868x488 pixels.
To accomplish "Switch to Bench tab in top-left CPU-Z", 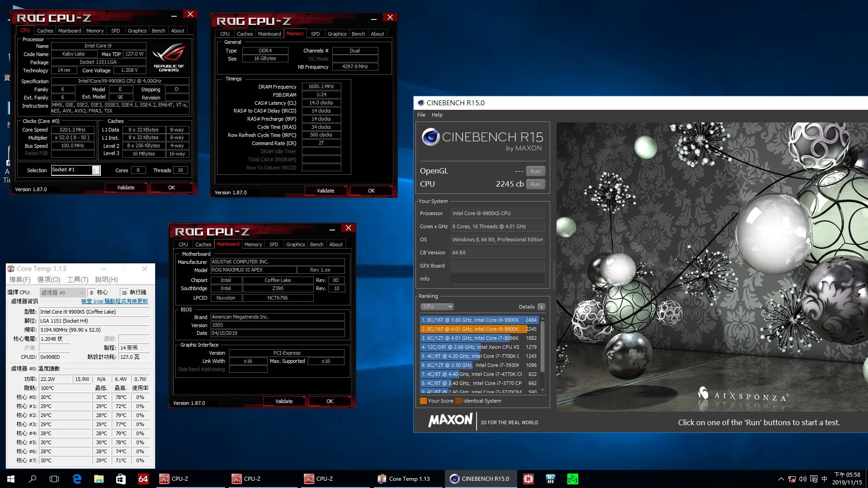I will (159, 31).
